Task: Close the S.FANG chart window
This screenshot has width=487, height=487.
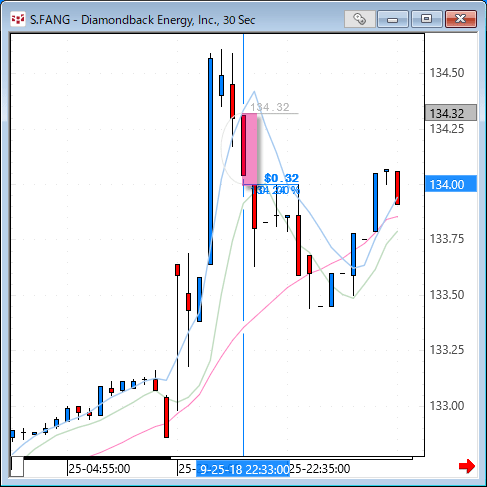Action: point(461,19)
